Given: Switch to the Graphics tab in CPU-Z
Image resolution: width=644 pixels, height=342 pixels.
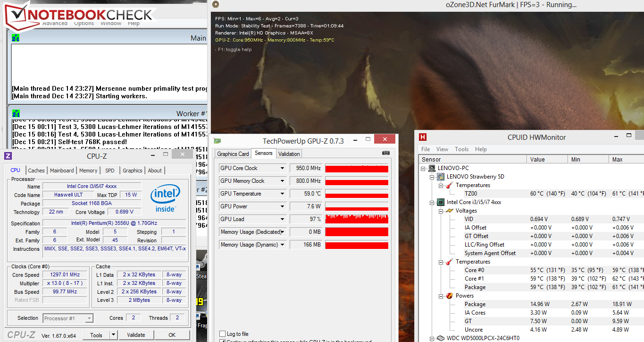Looking at the screenshot, I should [x=133, y=171].
